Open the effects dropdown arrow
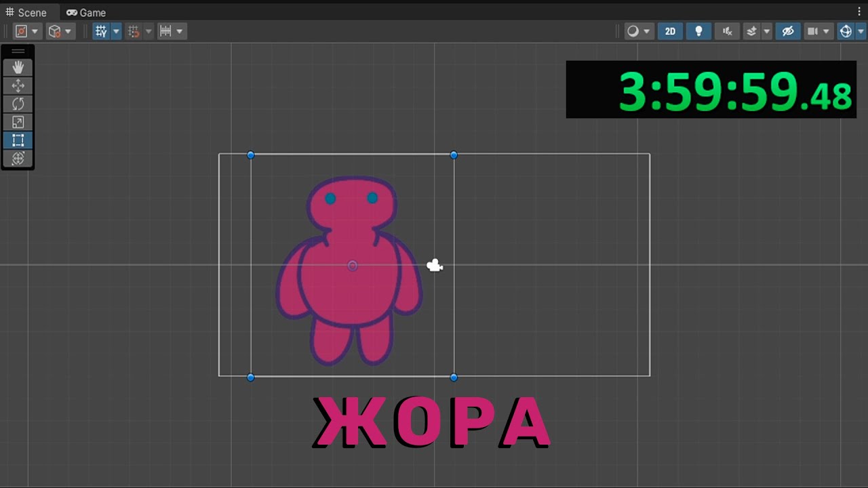The height and width of the screenshot is (488, 868). click(x=766, y=31)
